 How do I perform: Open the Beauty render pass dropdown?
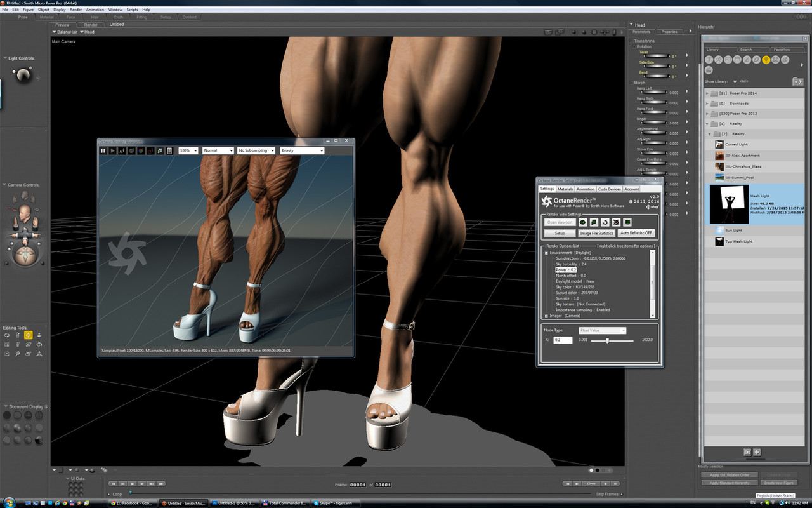tap(302, 150)
